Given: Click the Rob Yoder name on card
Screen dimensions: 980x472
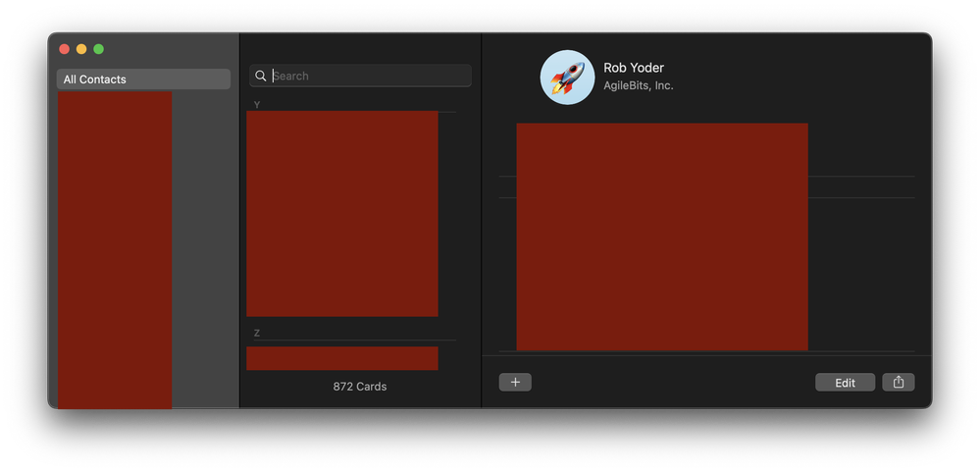Looking at the screenshot, I should pyautogui.click(x=634, y=68).
